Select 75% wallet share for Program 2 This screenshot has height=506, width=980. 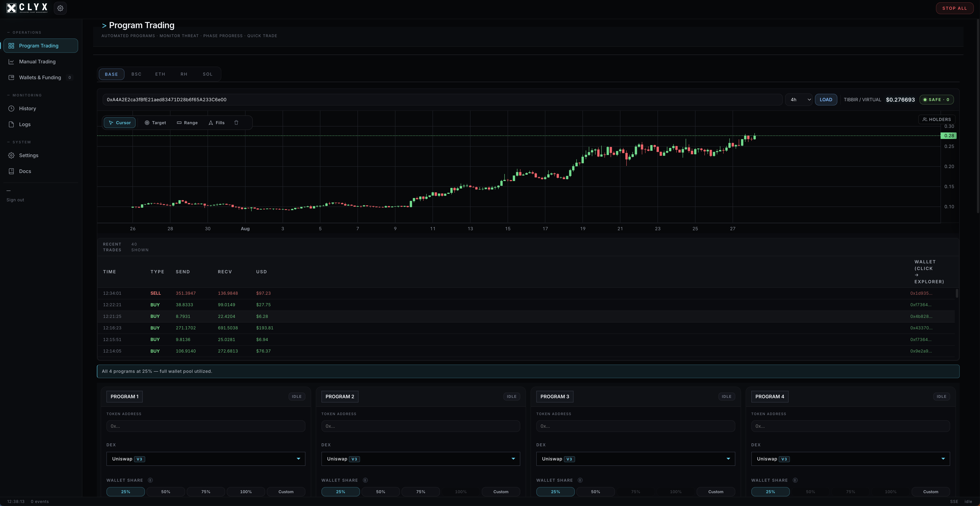(x=421, y=492)
